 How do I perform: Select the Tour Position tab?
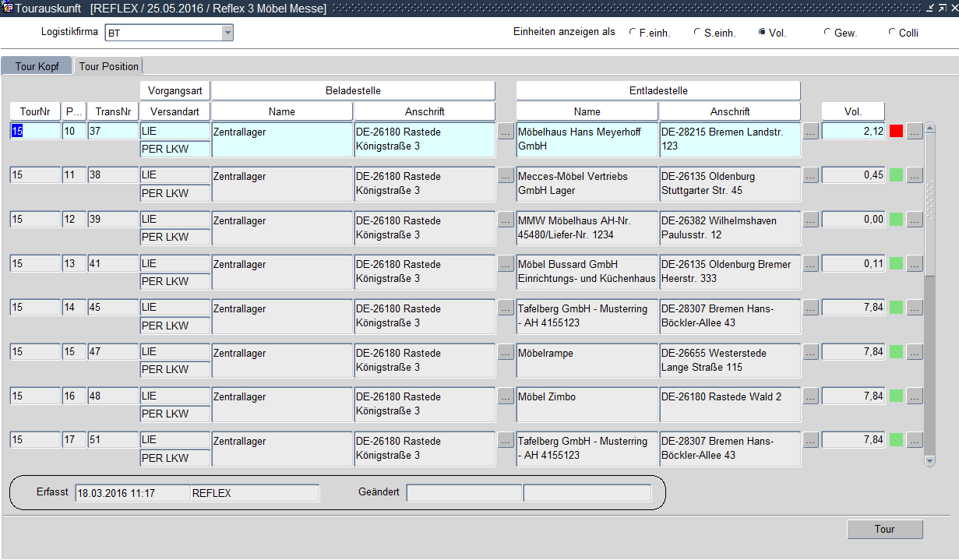click(108, 66)
